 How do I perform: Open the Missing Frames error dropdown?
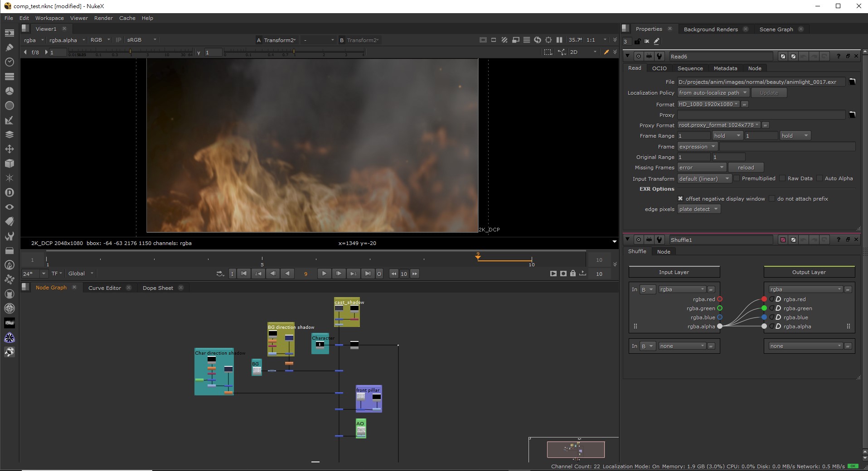click(x=702, y=168)
